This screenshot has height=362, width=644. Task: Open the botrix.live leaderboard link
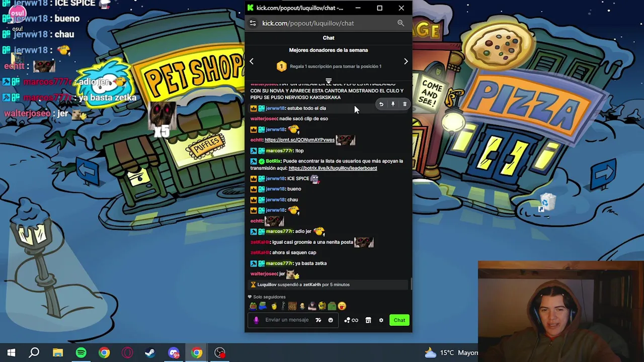point(333,168)
